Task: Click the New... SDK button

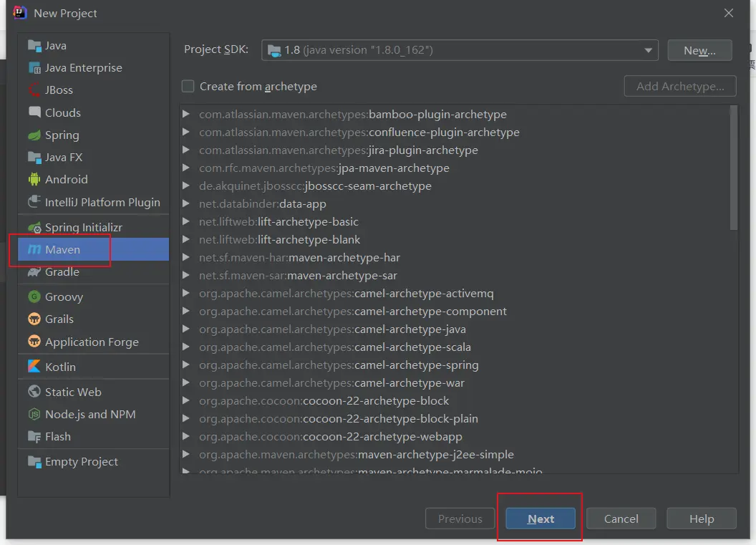Action: (699, 50)
